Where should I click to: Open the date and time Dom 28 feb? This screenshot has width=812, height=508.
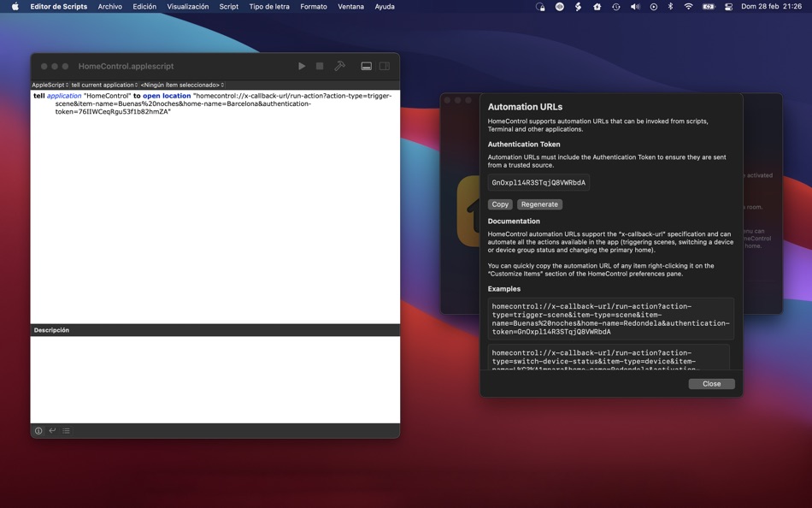771,7
